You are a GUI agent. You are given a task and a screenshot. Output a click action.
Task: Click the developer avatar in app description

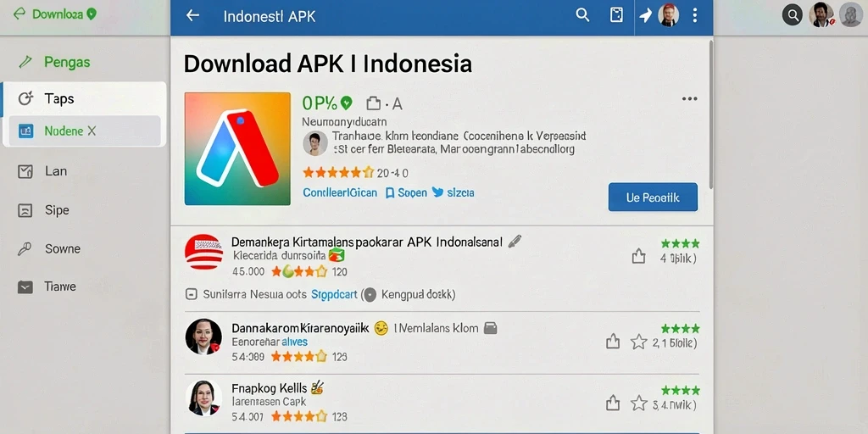pos(315,142)
